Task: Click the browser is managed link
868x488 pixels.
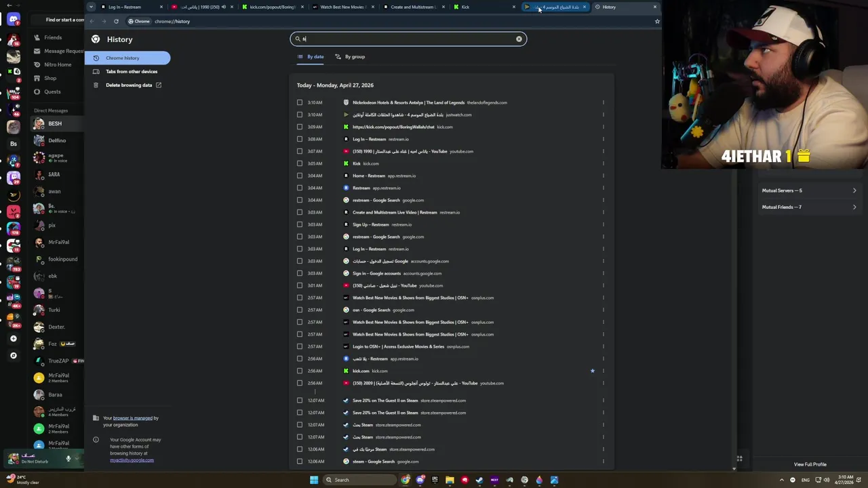Action: coord(133,418)
